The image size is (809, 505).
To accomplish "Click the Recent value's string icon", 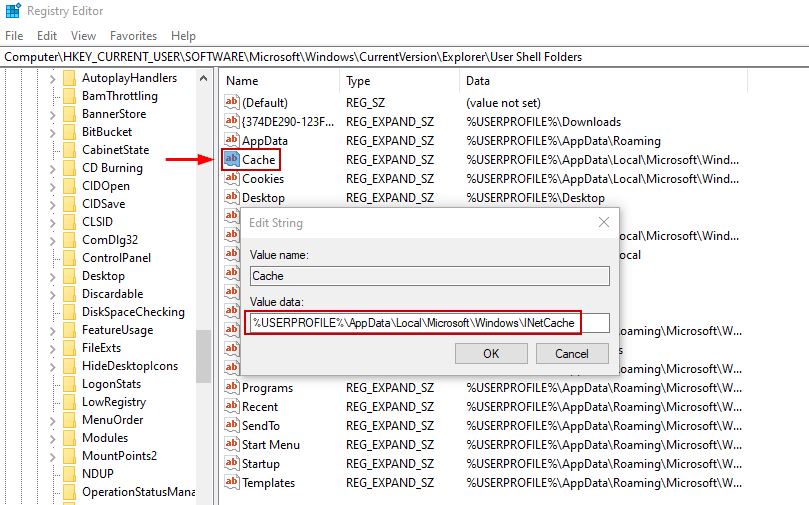I will pyautogui.click(x=232, y=406).
